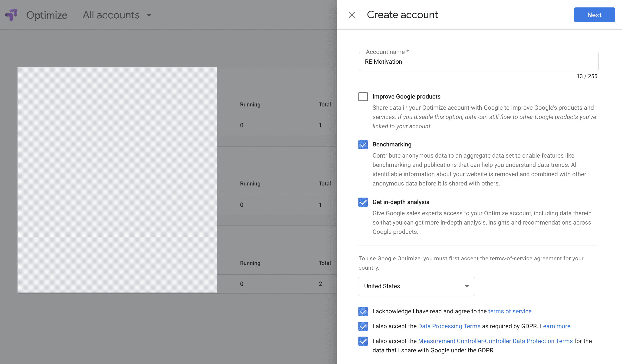Expand the All accounts dropdown arrow
This screenshot has width=622, height=364.
coord(149,15)
